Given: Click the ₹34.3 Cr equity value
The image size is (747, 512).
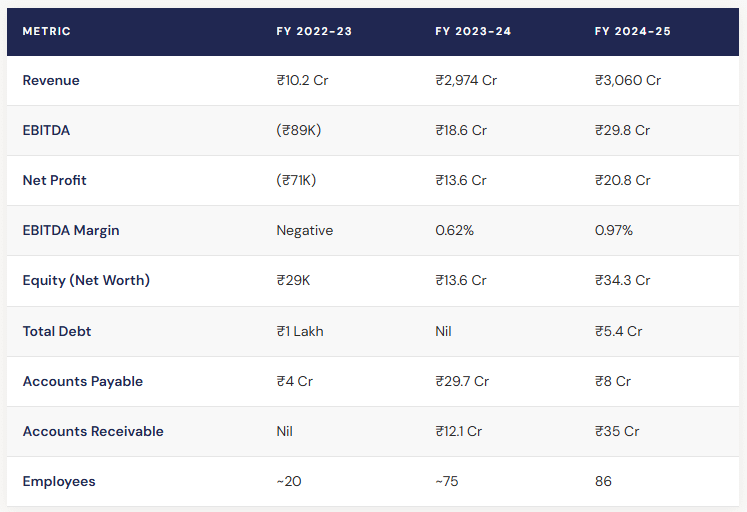Looking at the screenshot, I should click(x=622, y=281).
